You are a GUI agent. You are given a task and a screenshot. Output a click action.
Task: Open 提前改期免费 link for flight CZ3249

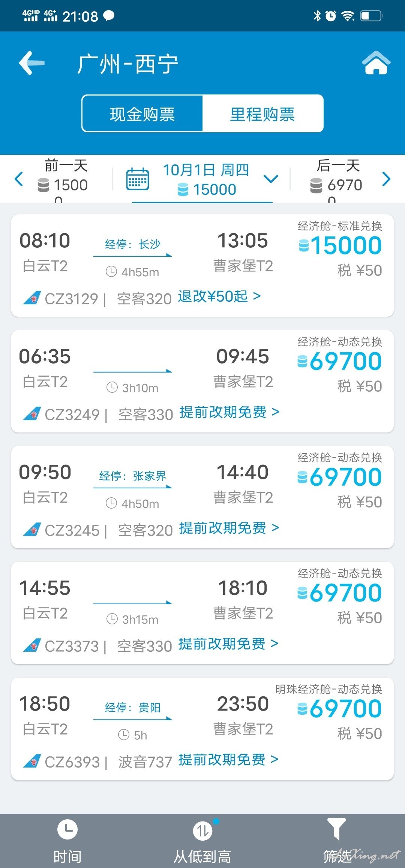coord(229,412)
